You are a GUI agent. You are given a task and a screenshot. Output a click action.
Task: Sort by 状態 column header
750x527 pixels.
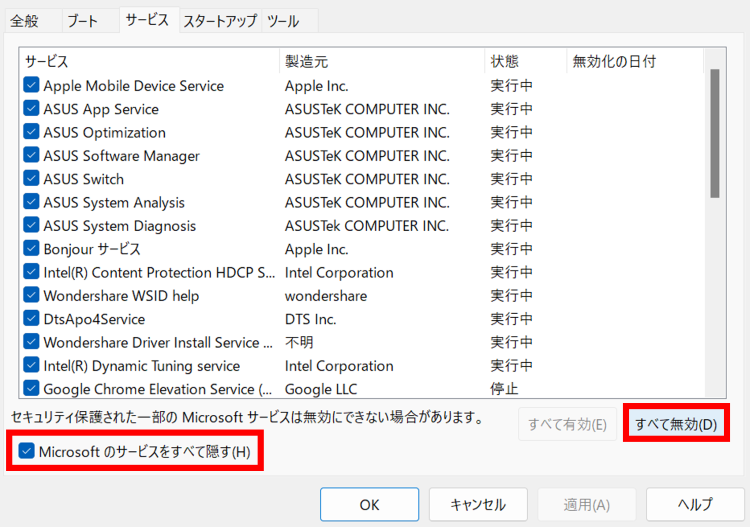click(525, 61)
